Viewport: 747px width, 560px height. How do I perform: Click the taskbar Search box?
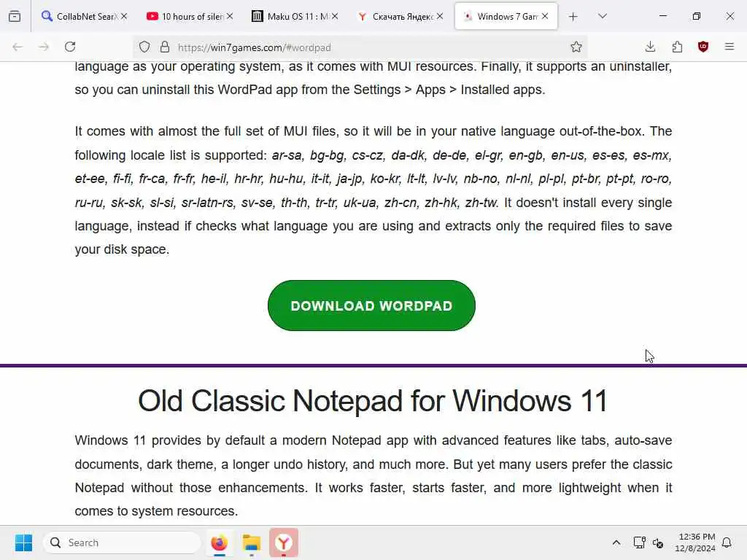[x=122, y=542]
